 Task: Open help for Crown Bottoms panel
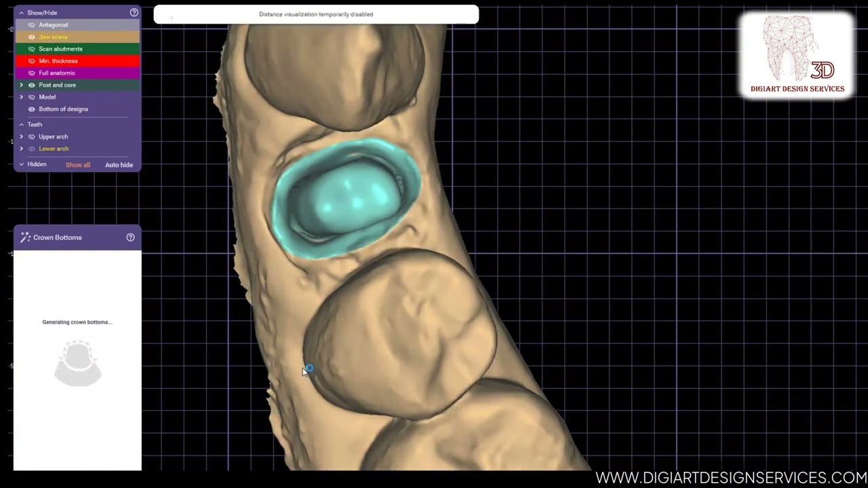[130, 237]
